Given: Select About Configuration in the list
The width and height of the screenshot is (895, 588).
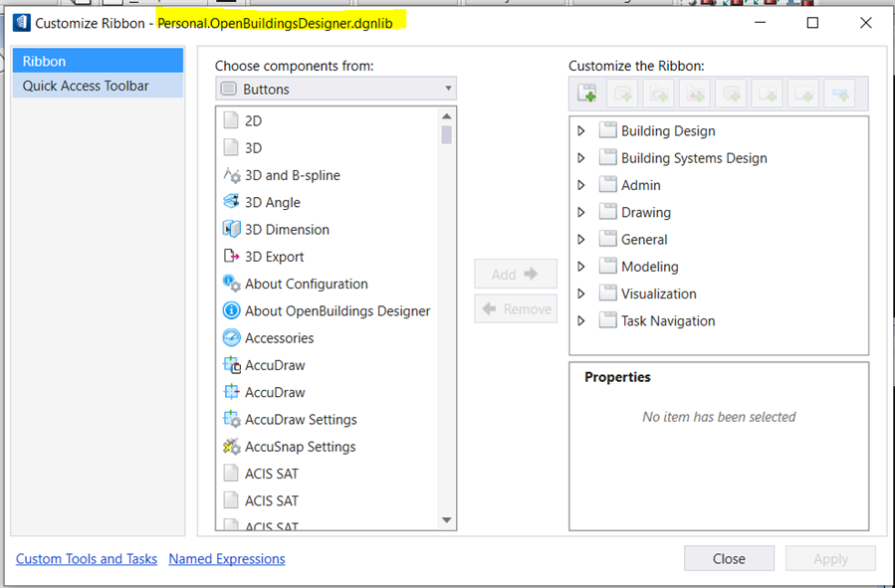Looking at the screenshot, I should pos(296,284).
